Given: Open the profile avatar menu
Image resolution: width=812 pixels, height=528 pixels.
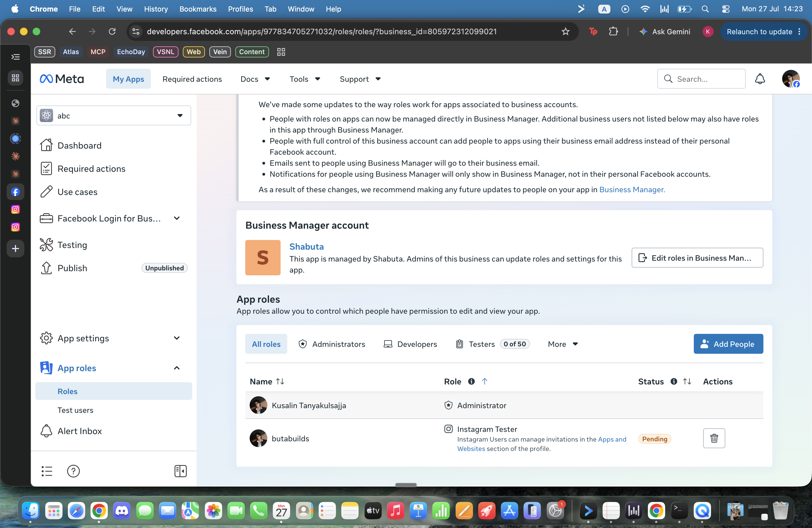Looking at the screenshot, I should point(791,79).
